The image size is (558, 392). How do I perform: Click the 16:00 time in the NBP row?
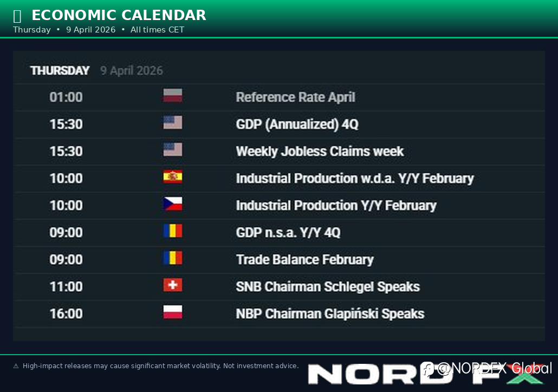[x=66, y=313]
